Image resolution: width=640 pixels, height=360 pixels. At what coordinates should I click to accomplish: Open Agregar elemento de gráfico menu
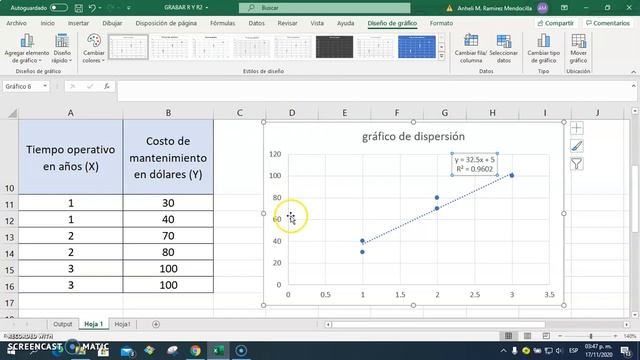pos(27,49)
